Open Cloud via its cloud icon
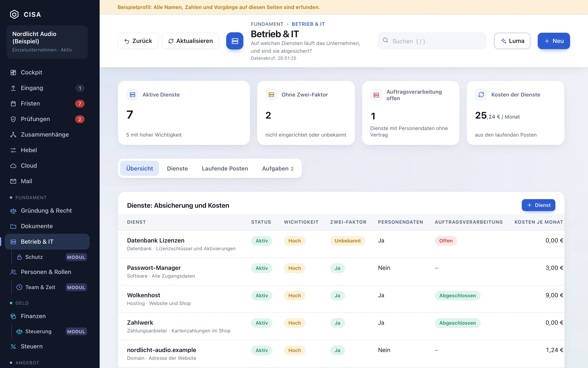 (x=13, y=166)
